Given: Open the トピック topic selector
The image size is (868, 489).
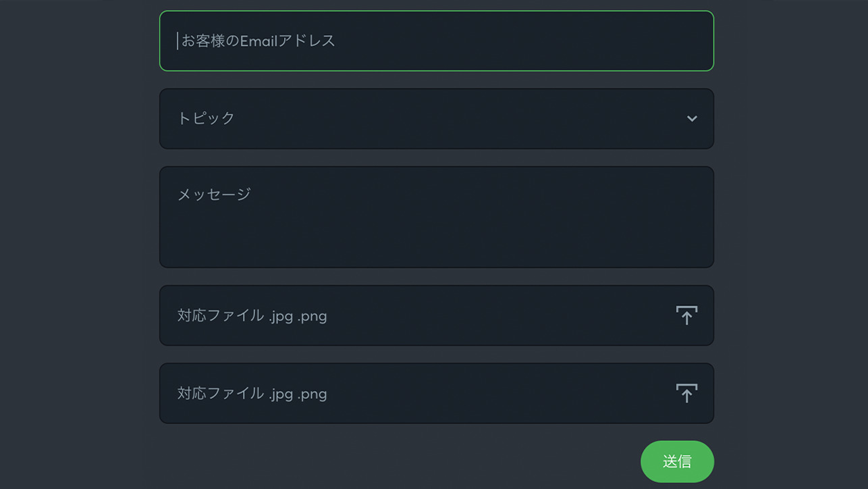Looking at the screenshot, I should tap(437, 118).
